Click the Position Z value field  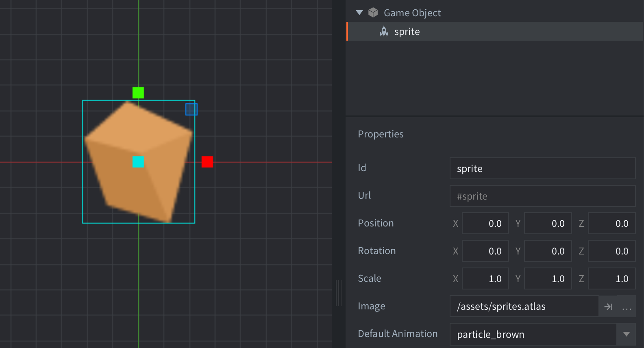(x=612, y=224)
